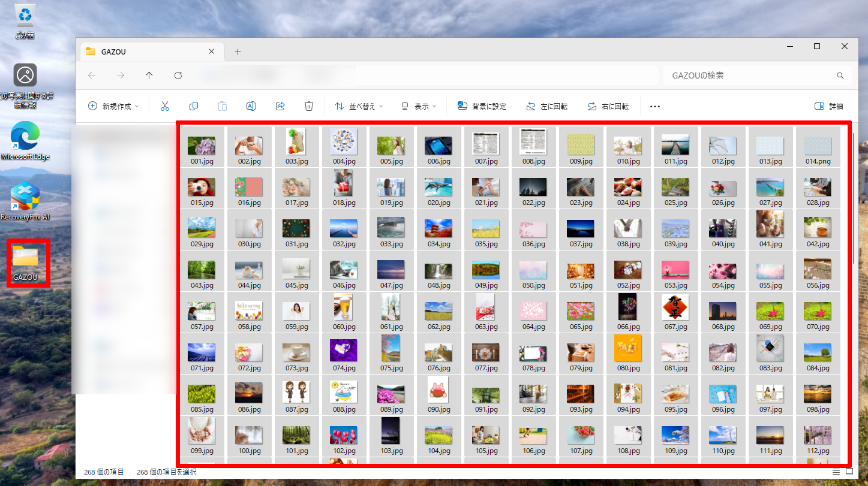The image size is (868, 486).
Task: Click the Copy icon in toolbar
Action: [x=194, y=106]
